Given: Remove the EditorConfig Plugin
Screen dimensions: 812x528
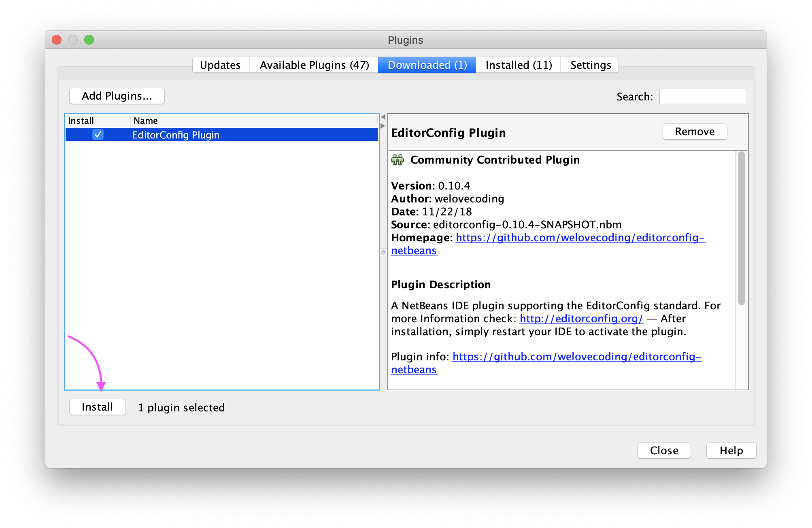Looking at the screenshot, I should tap(695, 132).
